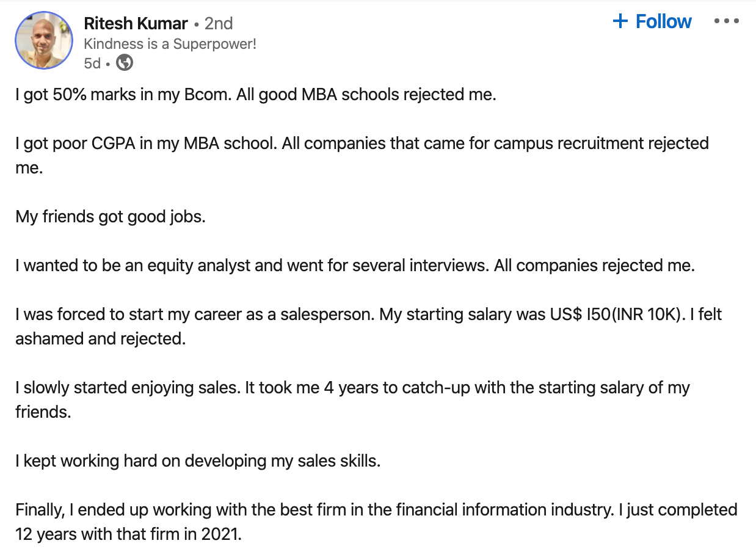Image resolution: width=756 pixels, height=557 pixels.
Task: Click the plus icon beside Follow
Action: (x=620, y=22)
